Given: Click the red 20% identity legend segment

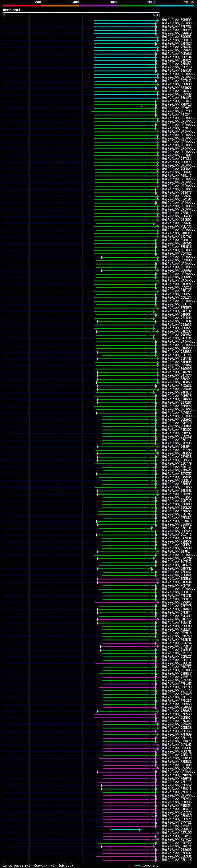Looking at the screenshot, I should [22, 6].
